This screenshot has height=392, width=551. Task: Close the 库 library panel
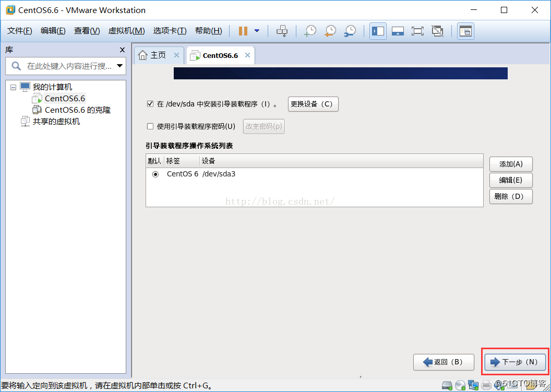122,50
